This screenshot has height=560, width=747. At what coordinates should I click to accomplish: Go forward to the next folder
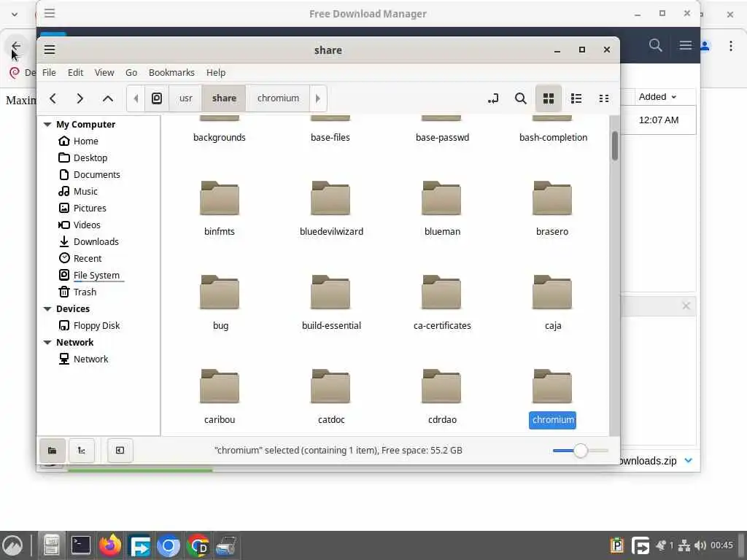(80, 98)
